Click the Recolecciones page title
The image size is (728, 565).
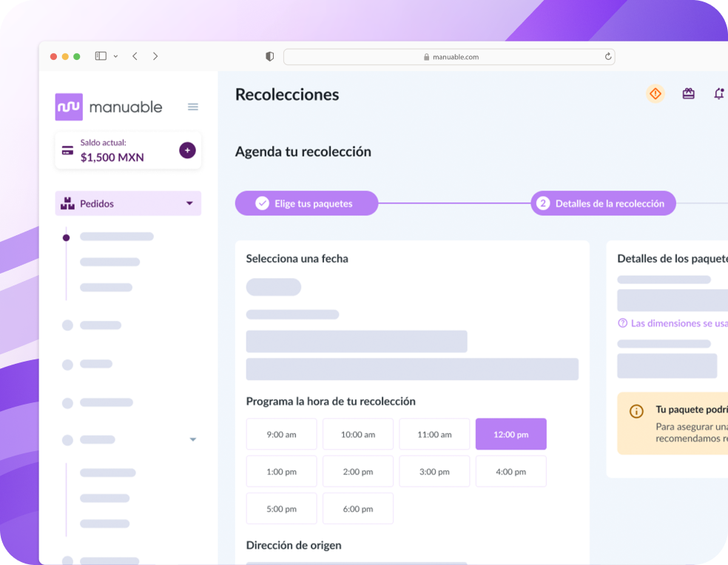287,95
